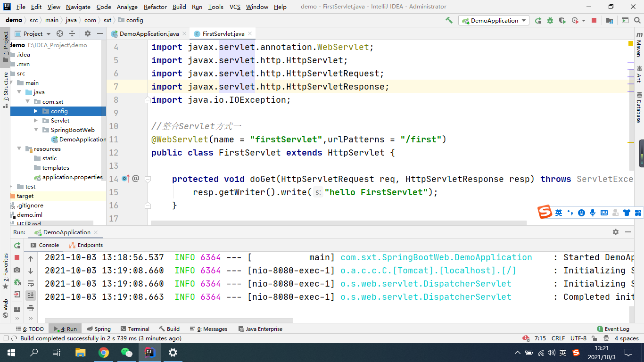This screenshot has width=644, height=362.
Task: Switch to the Endpoints tab
Action: tap(85, 245)
